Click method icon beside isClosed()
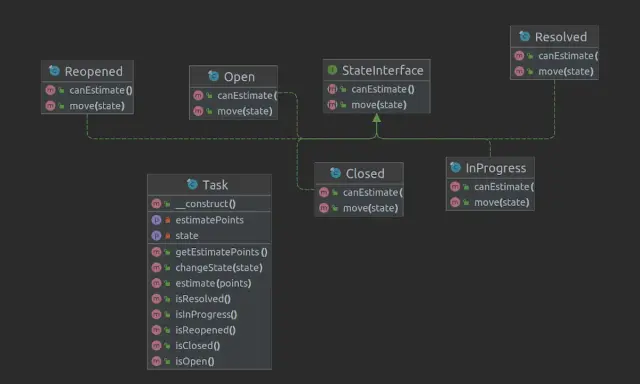 coord(156,345)
